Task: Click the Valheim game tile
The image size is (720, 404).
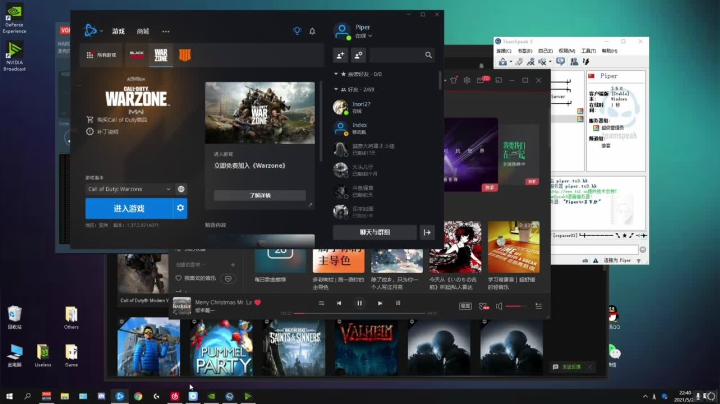Action: click(x=366, y=348)
